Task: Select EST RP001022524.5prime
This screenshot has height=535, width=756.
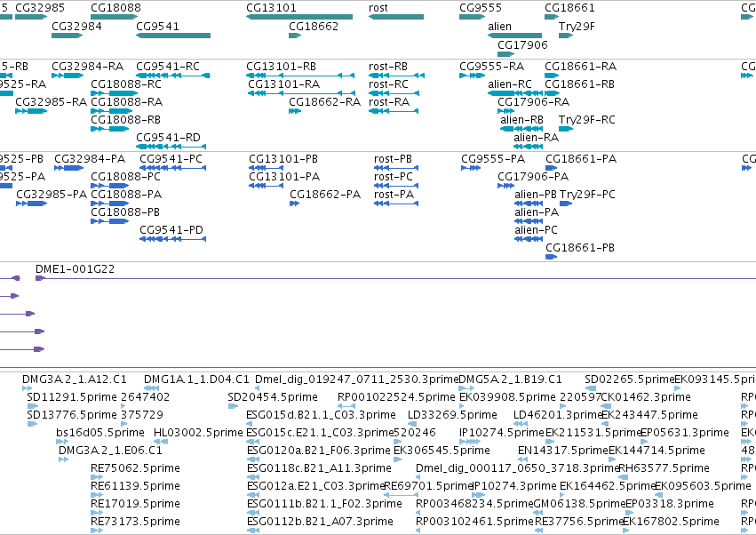Action: click(x=346, y=406)
